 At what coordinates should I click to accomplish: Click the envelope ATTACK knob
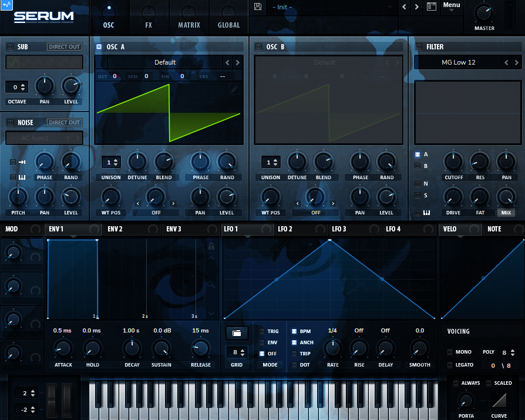63,348
